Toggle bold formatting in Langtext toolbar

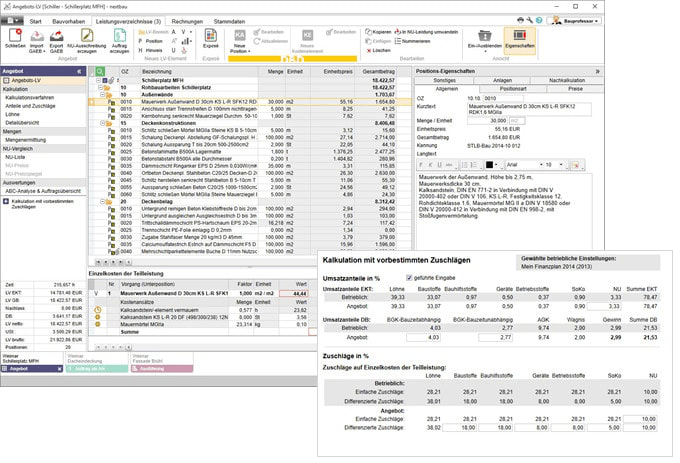[x=422, y=164]
